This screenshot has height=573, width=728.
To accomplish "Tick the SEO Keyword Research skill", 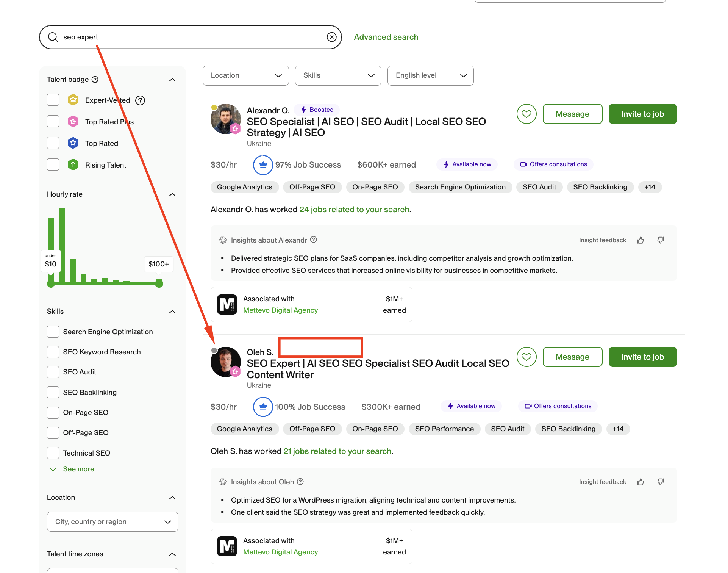I will (x=53, y=352).
